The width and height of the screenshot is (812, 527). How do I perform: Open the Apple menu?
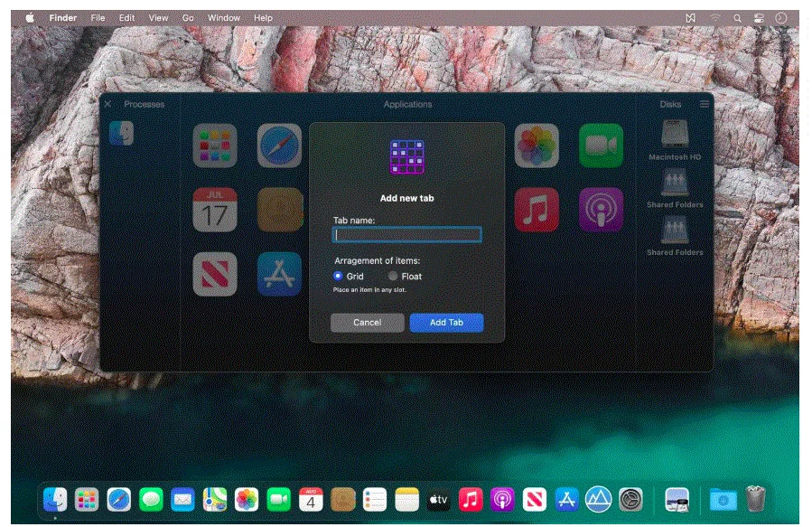(30, 17)
